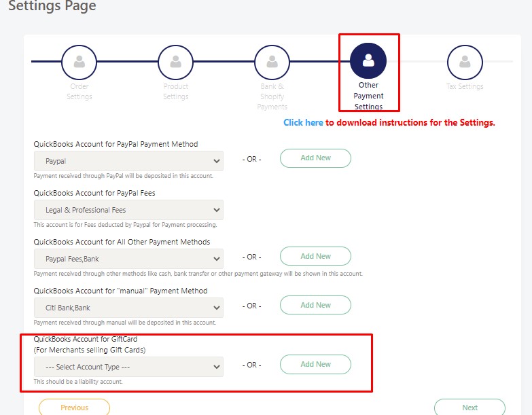
Task: Click 'This should be a liability account.' hint
Action: tap(78, 382)
